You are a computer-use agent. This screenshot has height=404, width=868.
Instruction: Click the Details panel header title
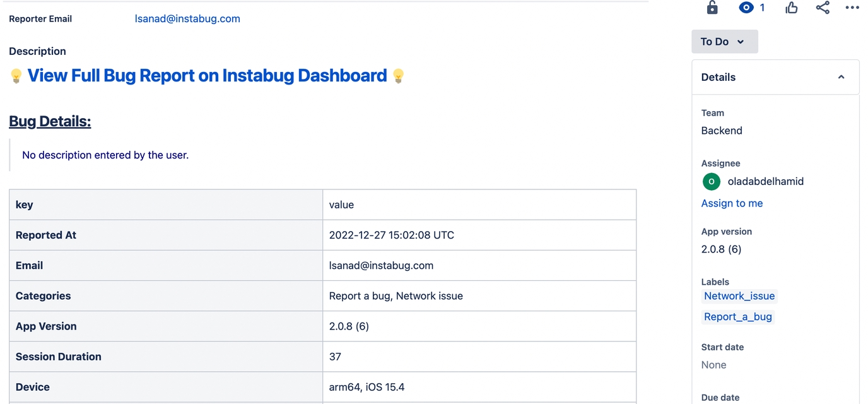718,77
